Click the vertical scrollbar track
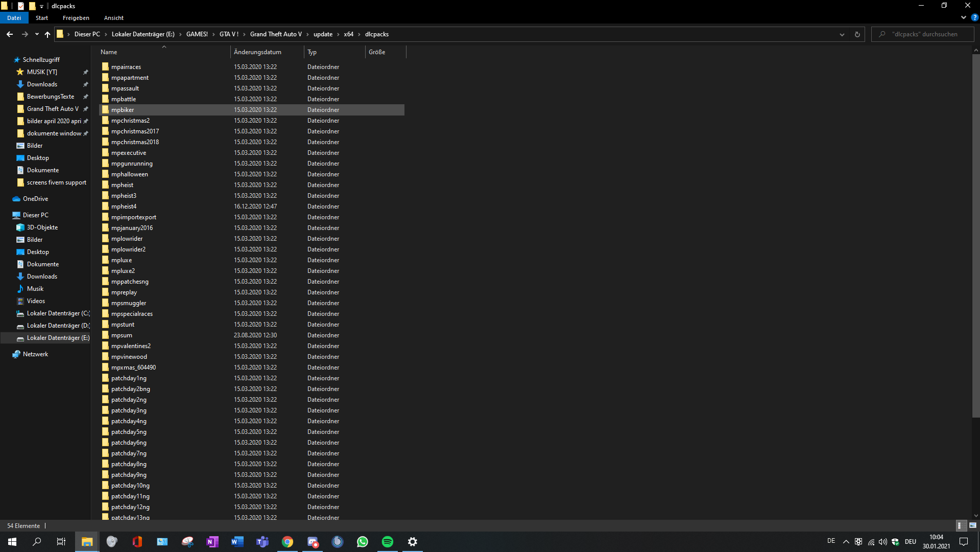 click(x=975, y=460)
